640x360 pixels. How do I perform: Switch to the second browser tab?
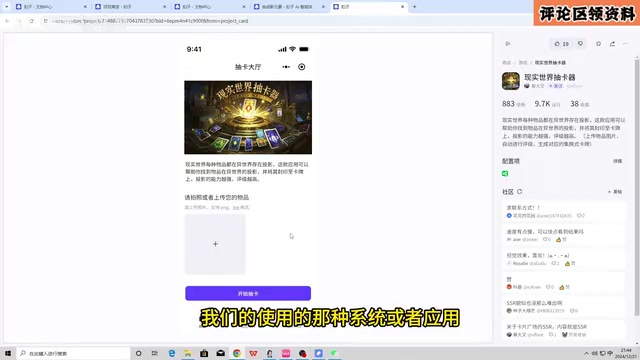(129, 7)
